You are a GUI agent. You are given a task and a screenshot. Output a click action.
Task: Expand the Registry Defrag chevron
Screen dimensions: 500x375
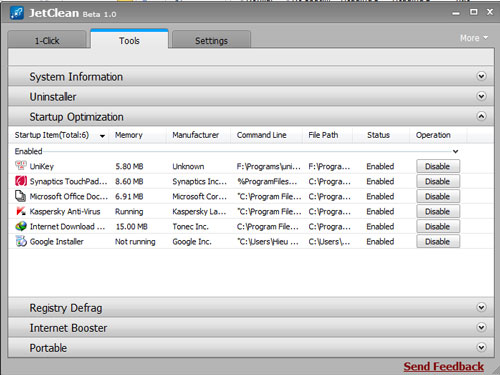pyautogui.click(x=481, y=307)
